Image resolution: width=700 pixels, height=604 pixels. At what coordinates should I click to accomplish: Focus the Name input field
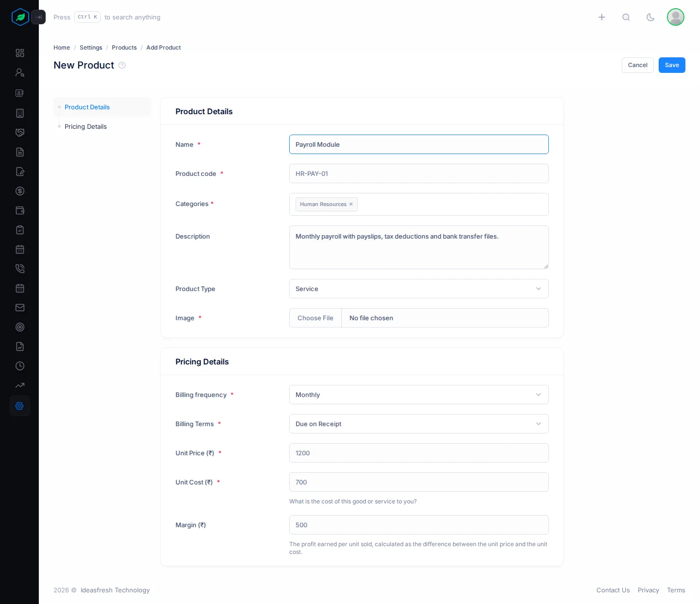[x=419, y=144]
